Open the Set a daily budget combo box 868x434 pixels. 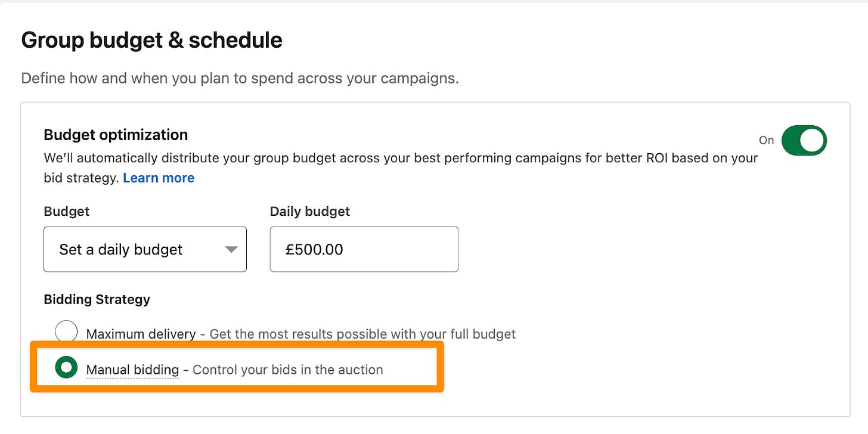point(145,249)
